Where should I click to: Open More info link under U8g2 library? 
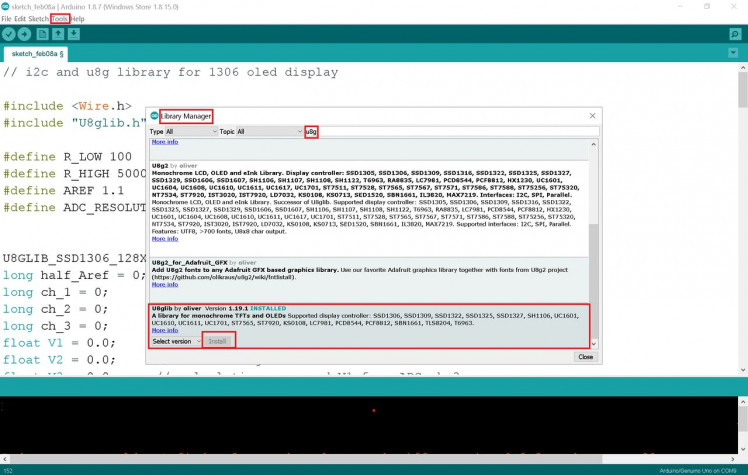165,239
